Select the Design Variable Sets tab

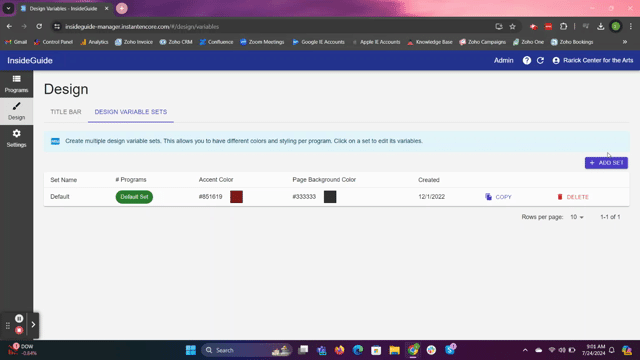(131, 112)
